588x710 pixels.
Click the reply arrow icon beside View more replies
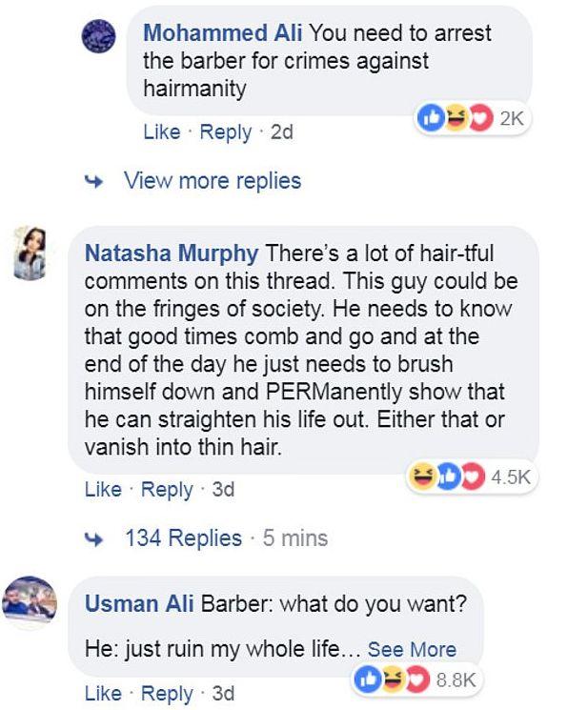pyautogui.click(x=96, y=180)
